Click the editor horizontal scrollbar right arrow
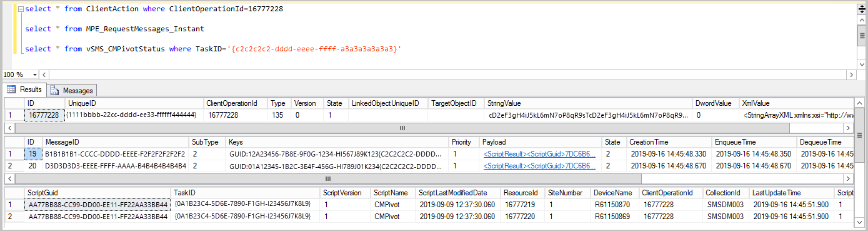 (x=851, y=74)
